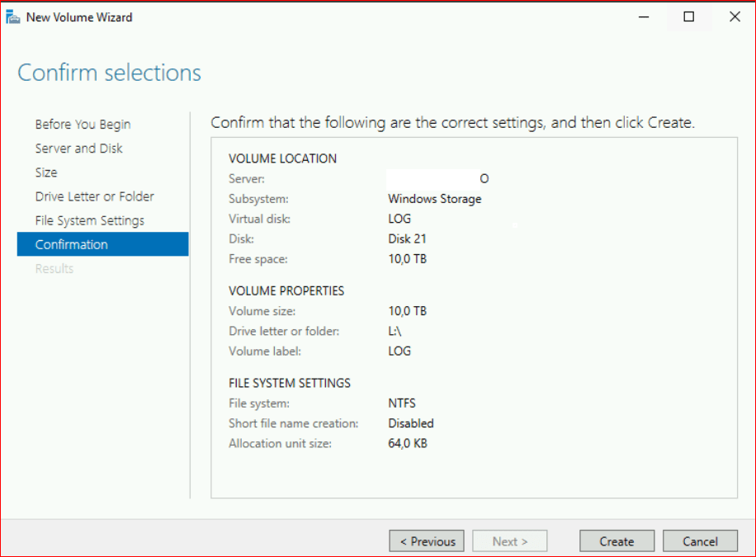Click the New Volume Wizard title bar icon
Image resolution: width=756 pixels, height=557 pixels.
pyautogui.click(x=13, y=17)
